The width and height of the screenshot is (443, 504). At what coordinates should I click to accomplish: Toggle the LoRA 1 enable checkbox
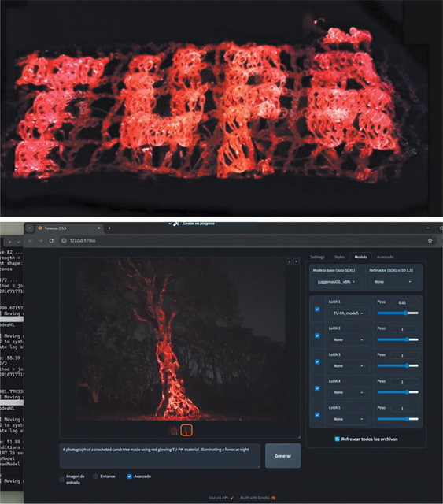pos(317,309)
